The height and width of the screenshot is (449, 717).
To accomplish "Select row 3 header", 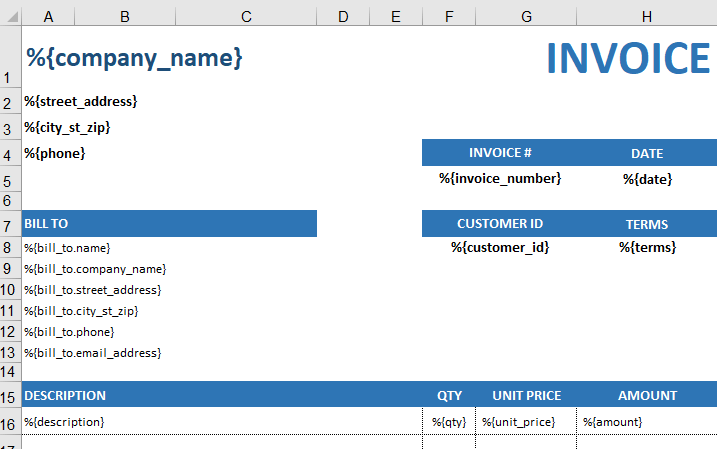I will (x=11, y=128).
